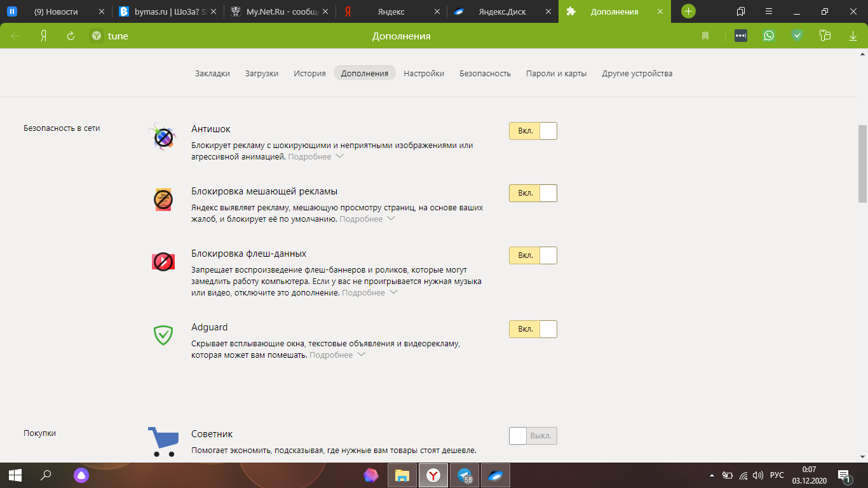Reload the page with refresh icon
Screen dimensions: 868x488
pos(71,36)
